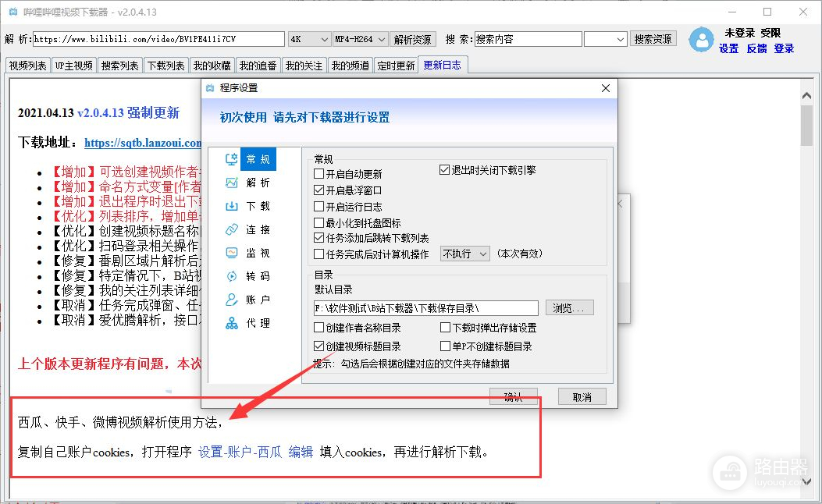Viewport: 822px width, 504px height.
Task: Select the 监视 monitor settings icon
Action: pos(231,253)
